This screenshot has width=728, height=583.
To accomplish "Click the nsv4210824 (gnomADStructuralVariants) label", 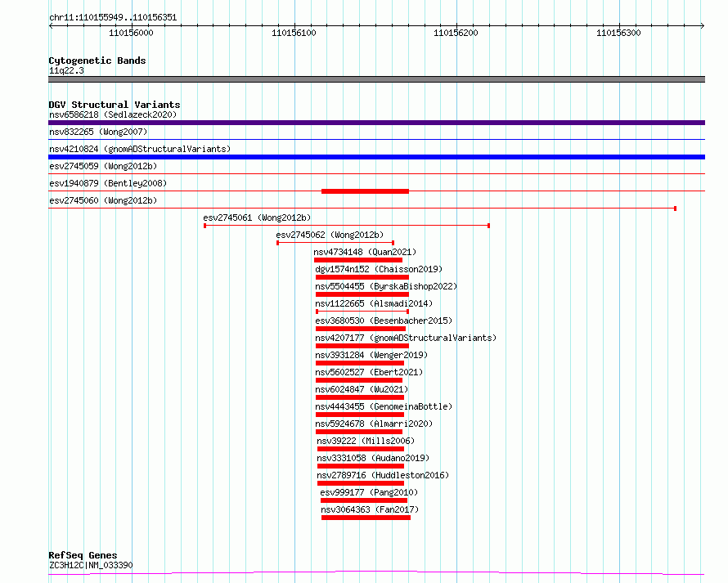I will tap(140, 149).
